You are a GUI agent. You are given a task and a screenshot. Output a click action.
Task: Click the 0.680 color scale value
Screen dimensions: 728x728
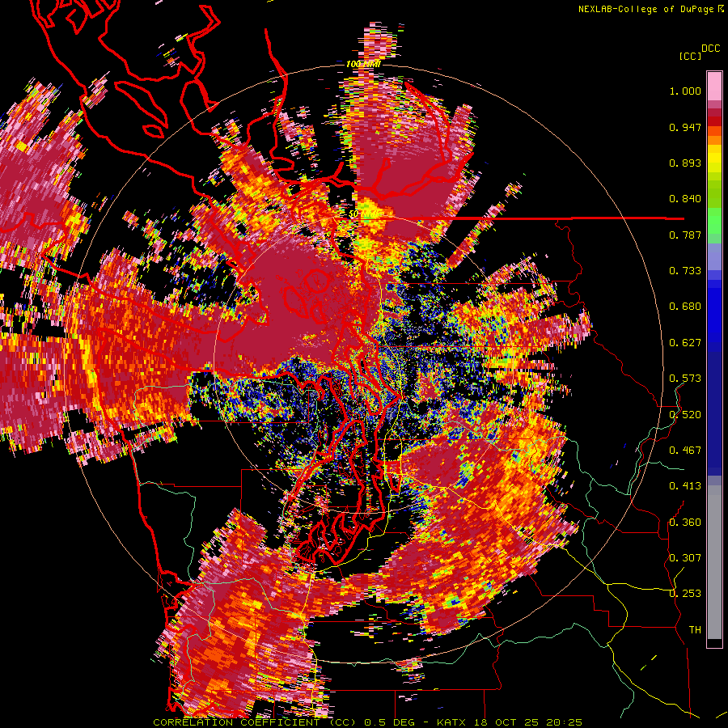tap(685, 307)
